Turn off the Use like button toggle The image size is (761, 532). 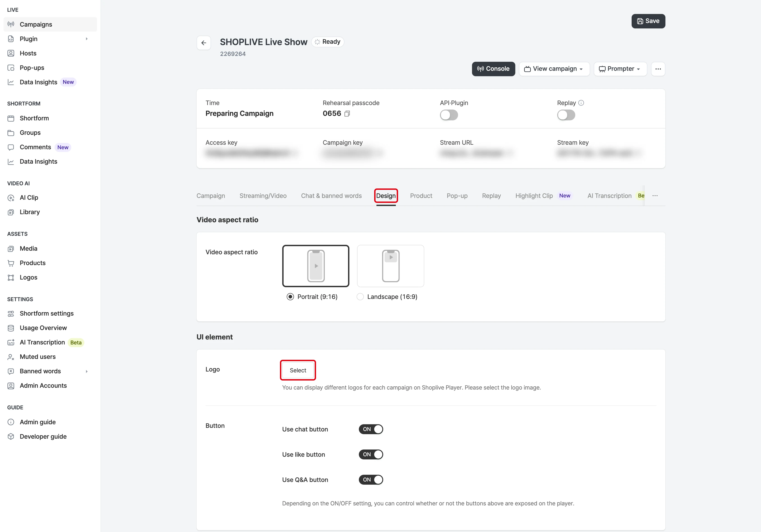[x=371, y=454]
